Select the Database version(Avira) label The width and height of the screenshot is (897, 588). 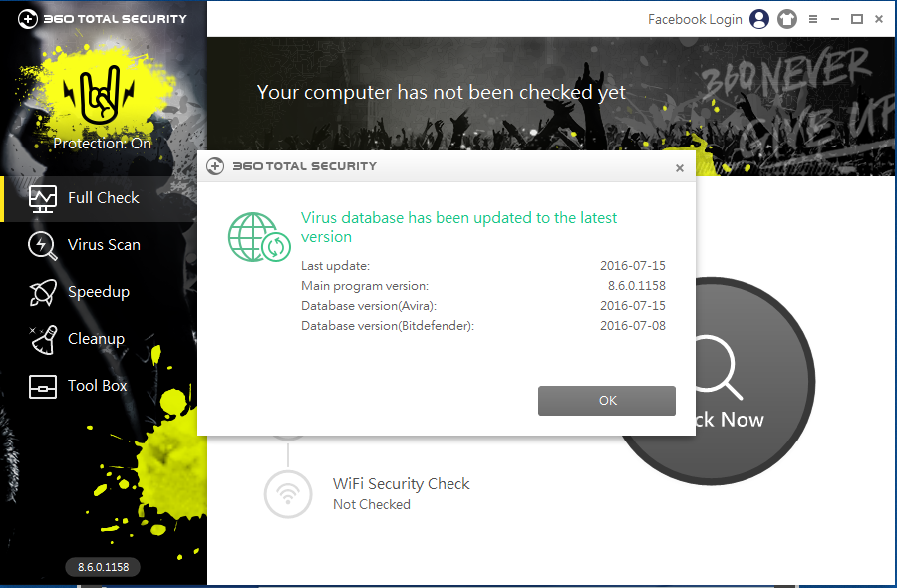click(369, 306)
